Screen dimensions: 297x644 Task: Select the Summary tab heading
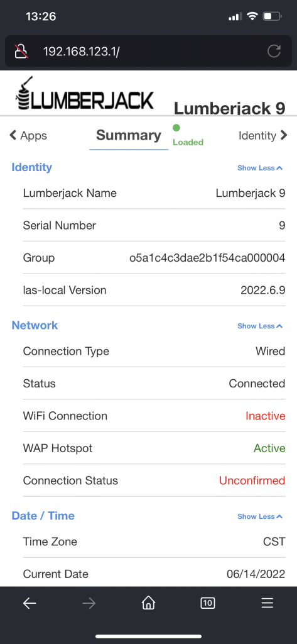click(x=129, y=135)
